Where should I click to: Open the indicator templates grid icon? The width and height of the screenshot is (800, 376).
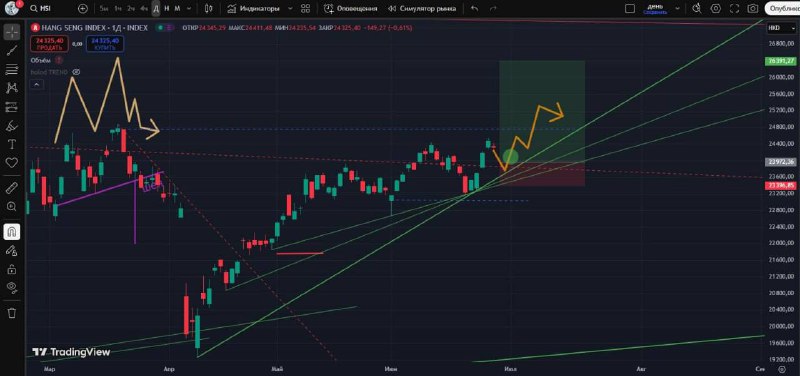tap(306, 9)
